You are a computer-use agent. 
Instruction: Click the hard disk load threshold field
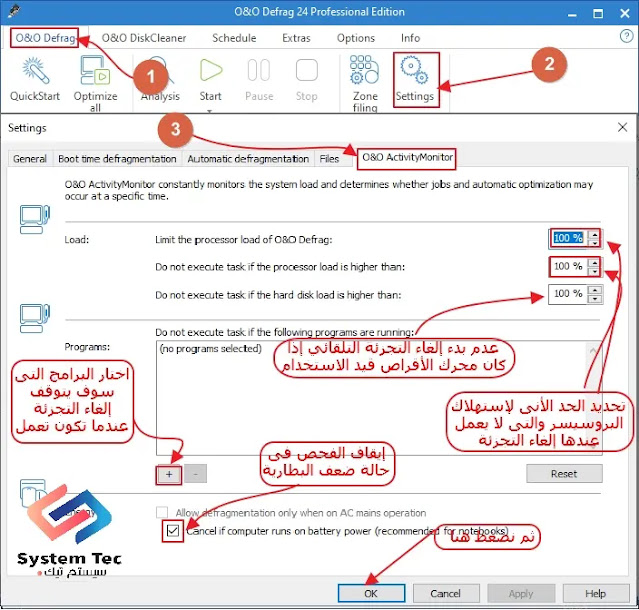[568, 294]
